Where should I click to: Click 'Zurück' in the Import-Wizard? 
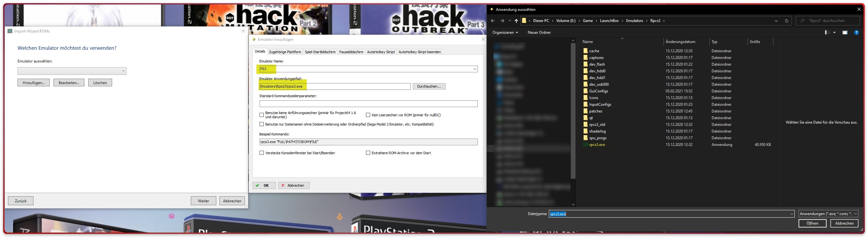pyautogui.click(x=21, y=201)
